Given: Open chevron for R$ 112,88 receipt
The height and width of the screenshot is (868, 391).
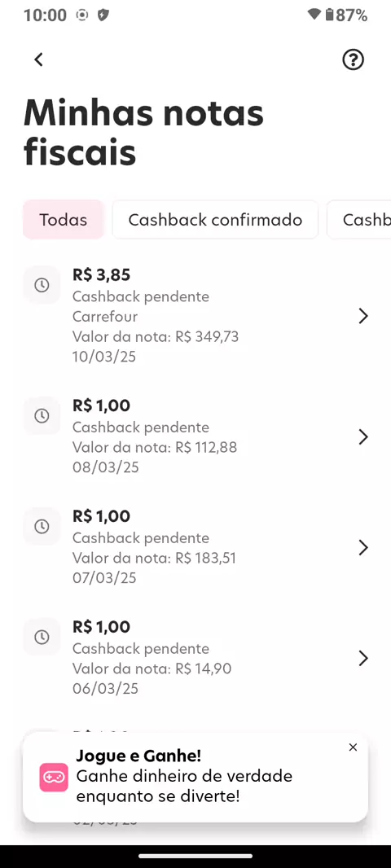Looking at the screenshot, I should tap(362, 436).
